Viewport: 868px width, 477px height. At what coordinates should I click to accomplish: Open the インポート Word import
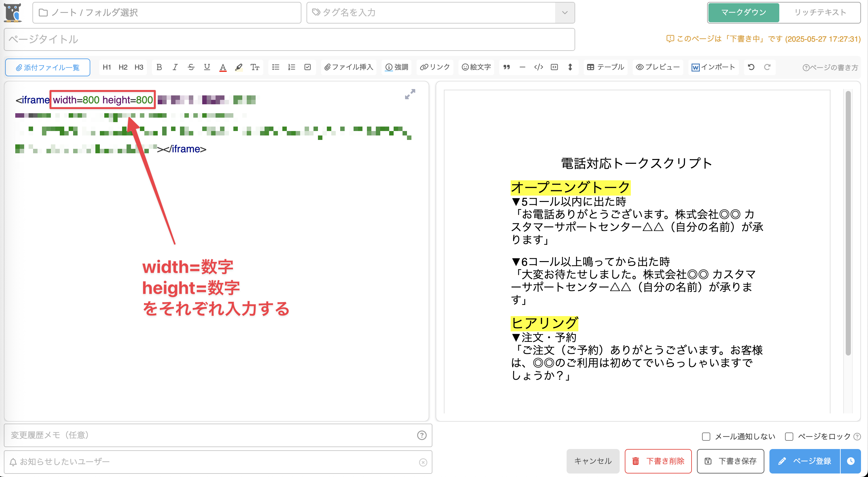tap(713, 67)
